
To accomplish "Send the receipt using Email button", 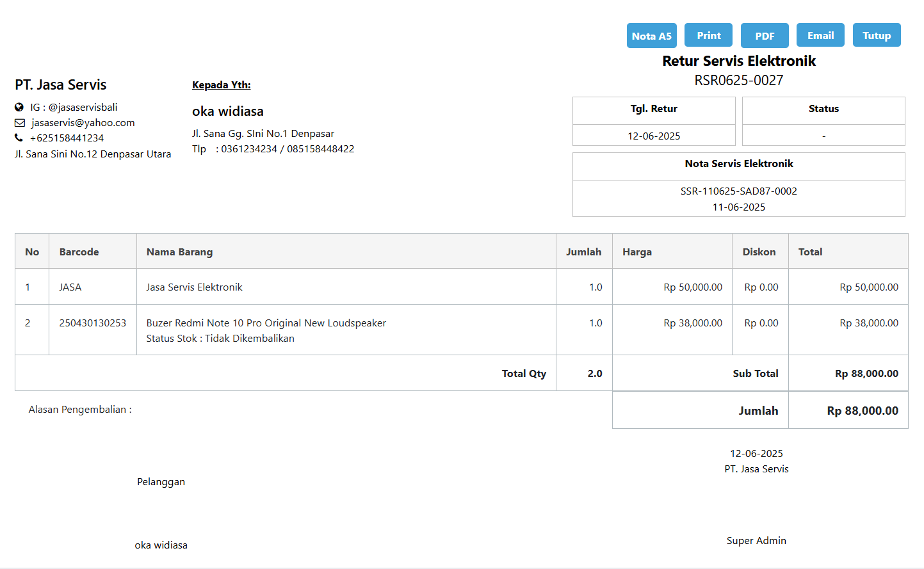I will click(x=820, y=35).
